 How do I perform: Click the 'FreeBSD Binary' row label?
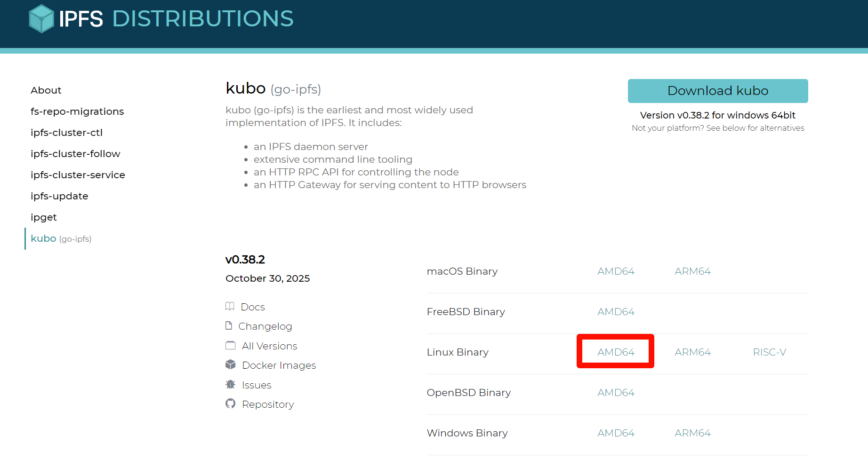coord(466,312)
